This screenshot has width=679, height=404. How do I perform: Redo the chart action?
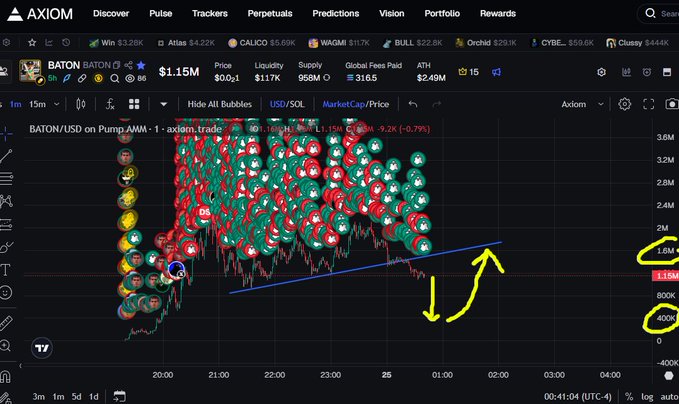(x=437, y=104)
